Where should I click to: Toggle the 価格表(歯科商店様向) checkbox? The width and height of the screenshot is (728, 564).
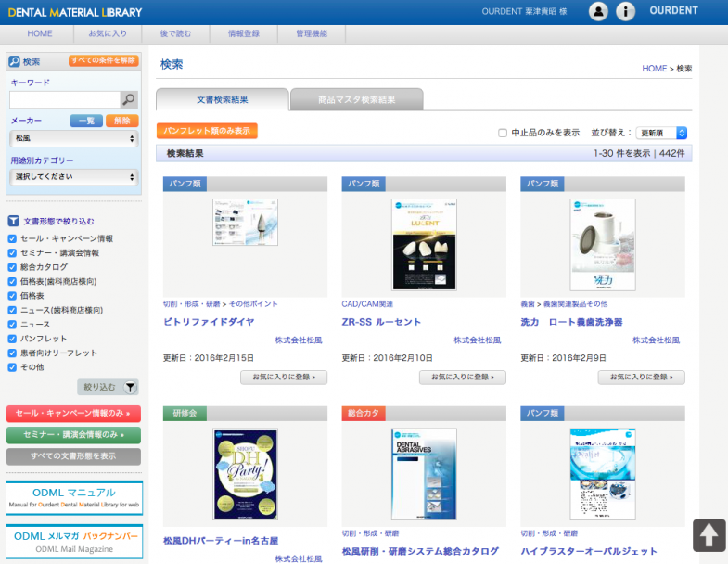coord(12,281)
